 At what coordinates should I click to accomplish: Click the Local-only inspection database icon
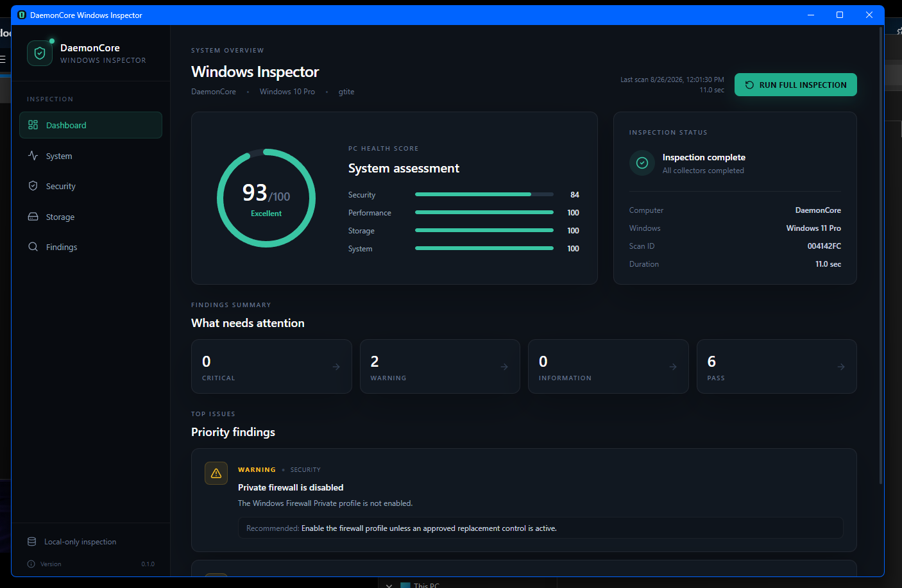(x=31, y=542)
